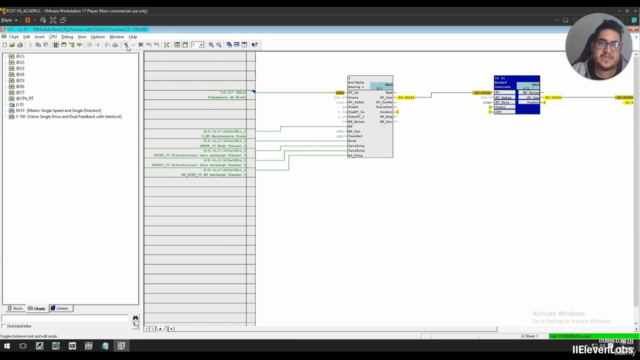Switch to the Libraries catalog tab
Viewport: 640px width, 360px height.
[x=60, y=308]
